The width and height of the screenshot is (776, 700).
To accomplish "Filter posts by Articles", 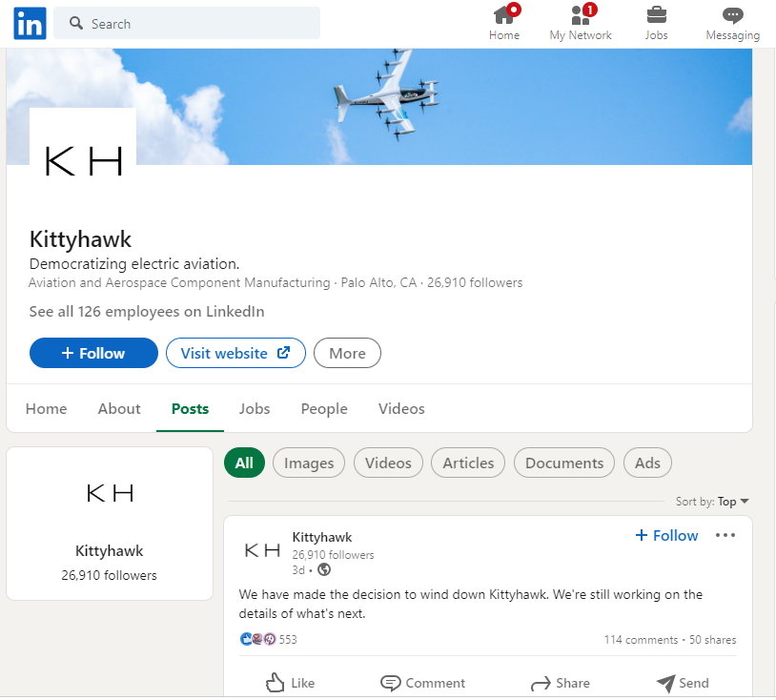I will (x=468, y=463).
